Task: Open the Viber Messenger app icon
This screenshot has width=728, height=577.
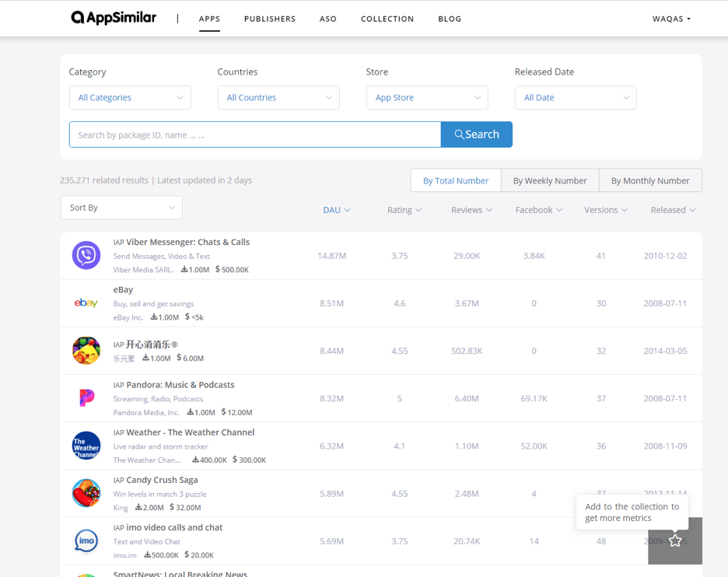Action: 86,255
